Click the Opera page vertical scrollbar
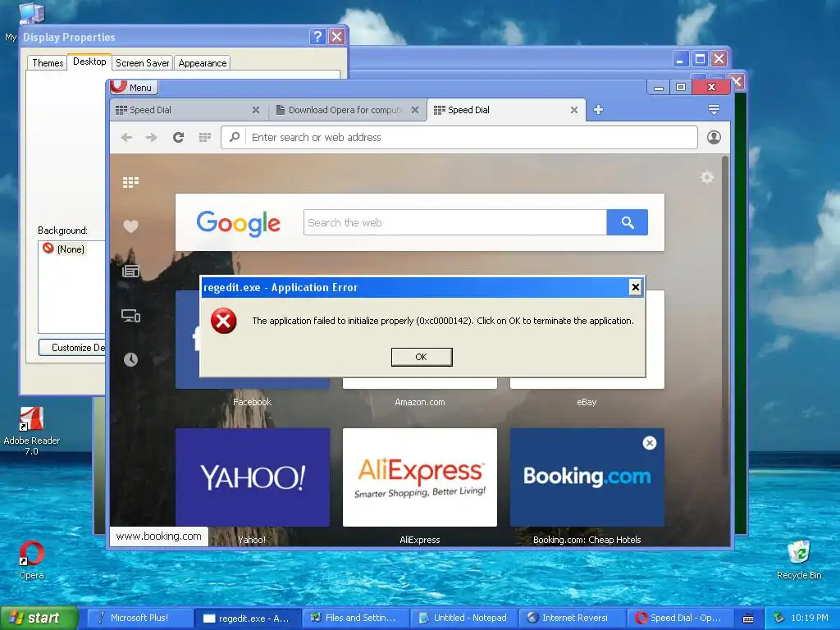 click(x=725, y=316)
